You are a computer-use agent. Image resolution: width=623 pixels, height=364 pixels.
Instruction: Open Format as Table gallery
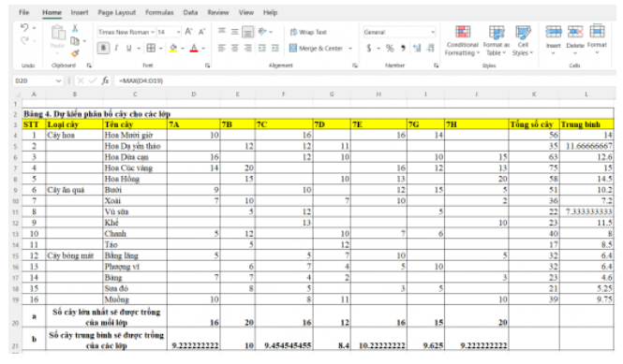click(496, 40)
